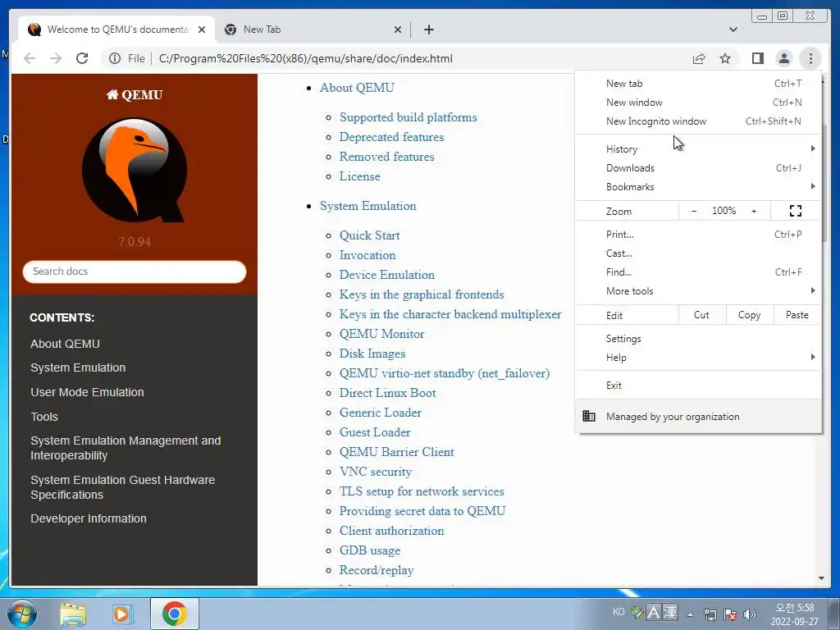
Task: Choose New Incognito window
Action: (x=698, y=121)
